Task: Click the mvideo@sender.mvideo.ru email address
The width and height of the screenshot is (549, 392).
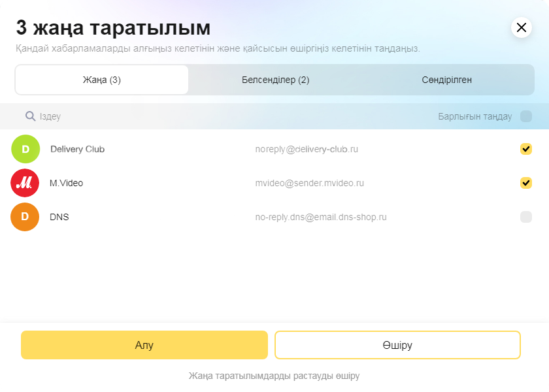Action: [x=309, y=183]
